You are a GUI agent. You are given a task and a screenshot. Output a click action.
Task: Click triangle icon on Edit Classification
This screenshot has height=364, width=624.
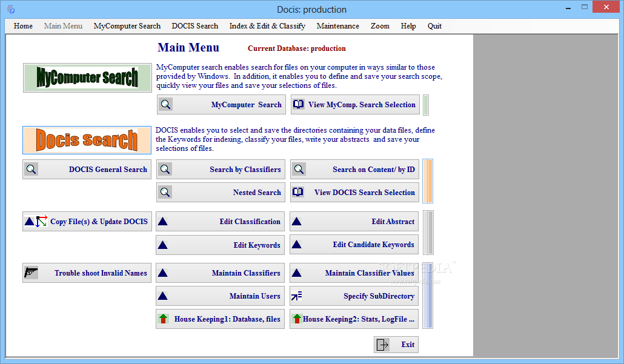(162, 222)
